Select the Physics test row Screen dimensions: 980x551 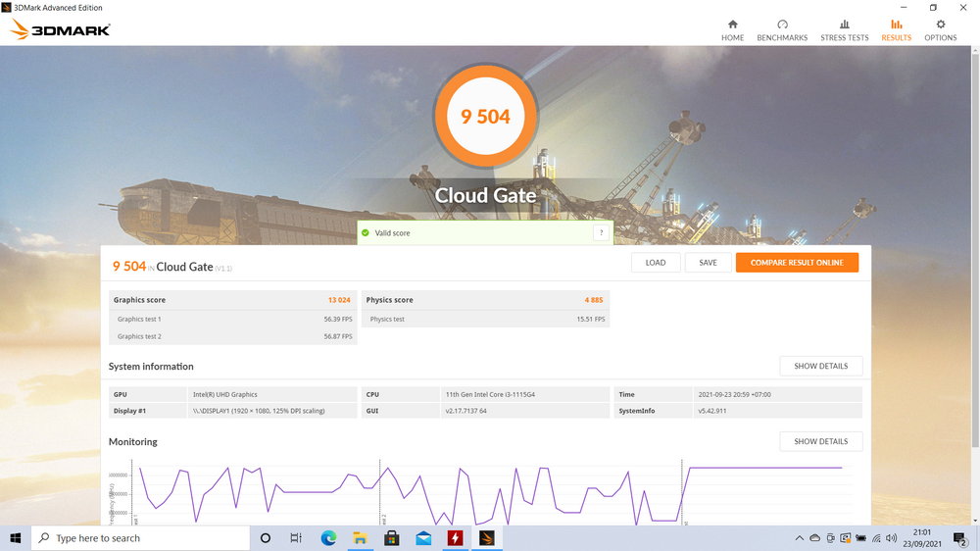485,319
